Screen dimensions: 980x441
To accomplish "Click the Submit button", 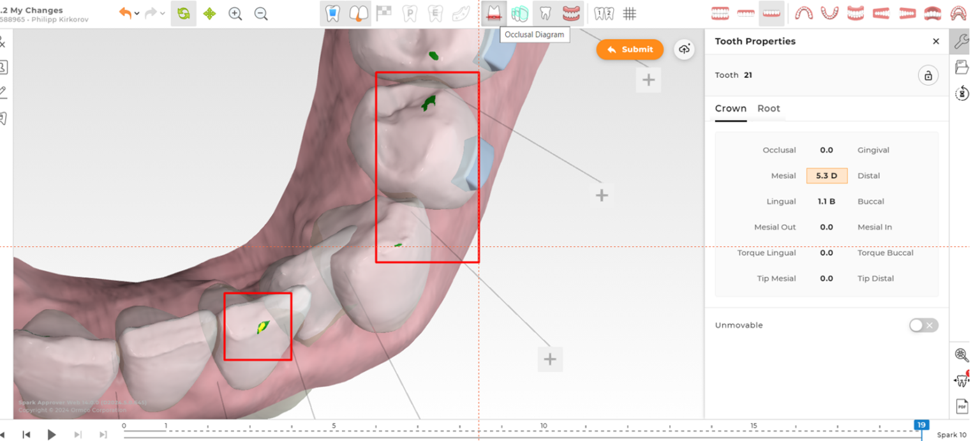I will (630, 49).
